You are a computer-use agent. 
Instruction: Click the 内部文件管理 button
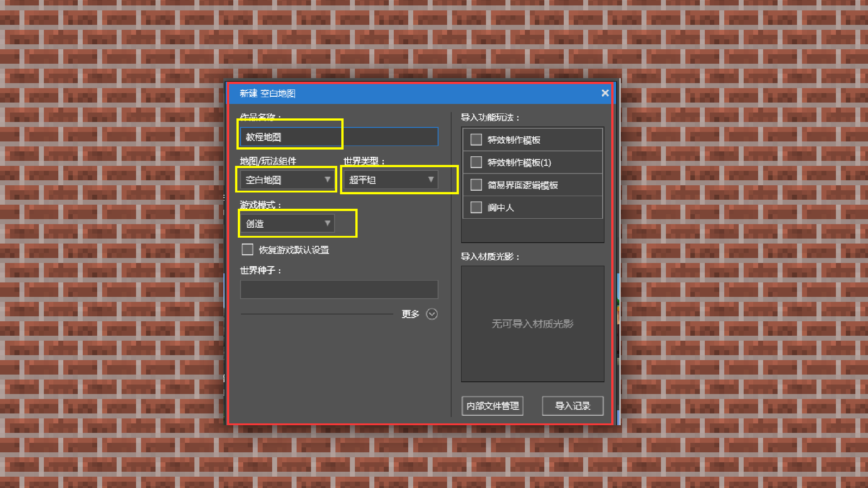click(492, 406)
